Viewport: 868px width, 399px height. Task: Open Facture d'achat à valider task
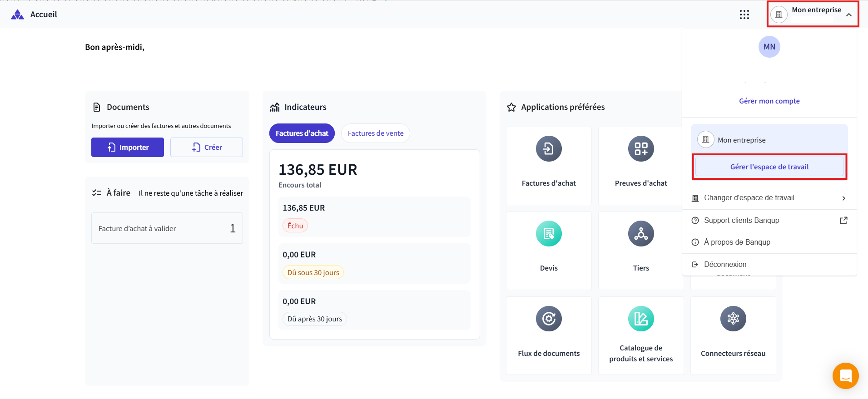pyautogui.click(x=167, y=228)
